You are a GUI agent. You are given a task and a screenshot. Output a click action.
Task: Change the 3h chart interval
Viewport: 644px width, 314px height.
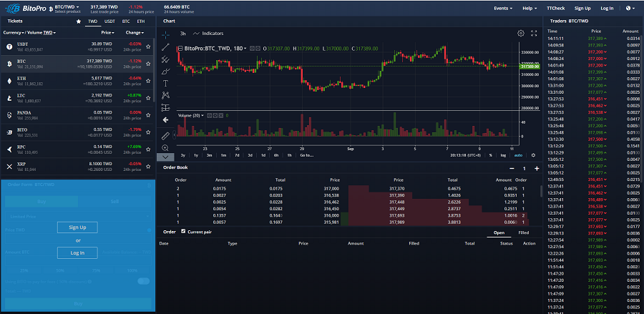pyautogui.click(x=182, y=33)
